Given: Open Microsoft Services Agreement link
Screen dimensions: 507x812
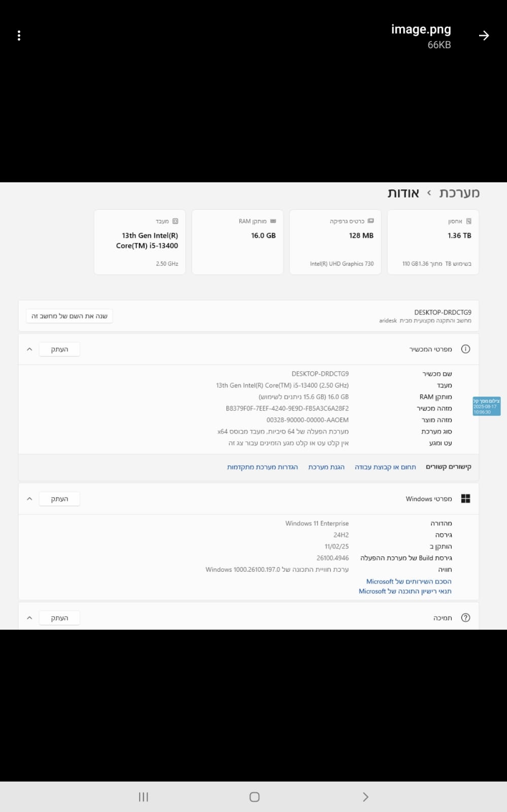Looking at the screenshot, I should pos(409,581).
